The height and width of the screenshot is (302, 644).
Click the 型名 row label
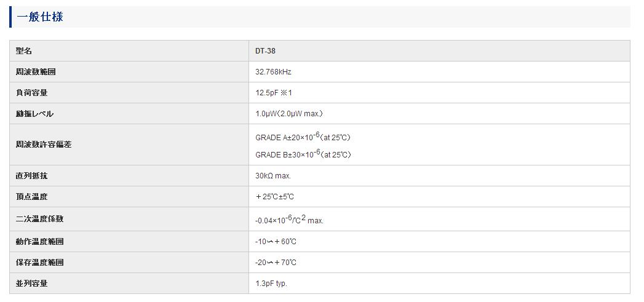coord(24,51)
